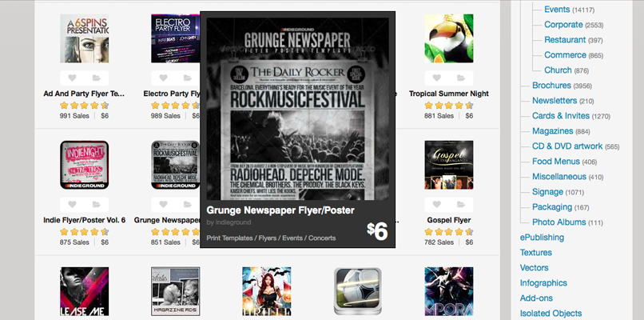Open the Brochures category

click(551, 86)
